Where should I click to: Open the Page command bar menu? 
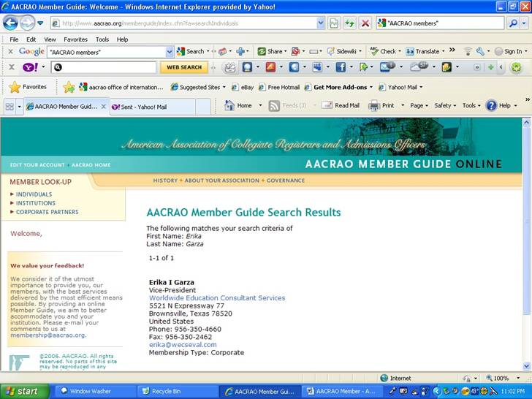(419, 105)
